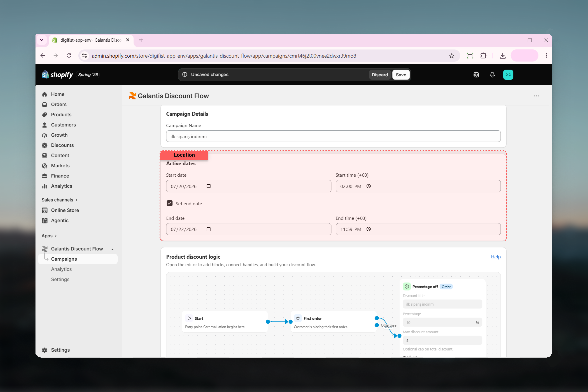Click the End time field

[x=418, y=229]
